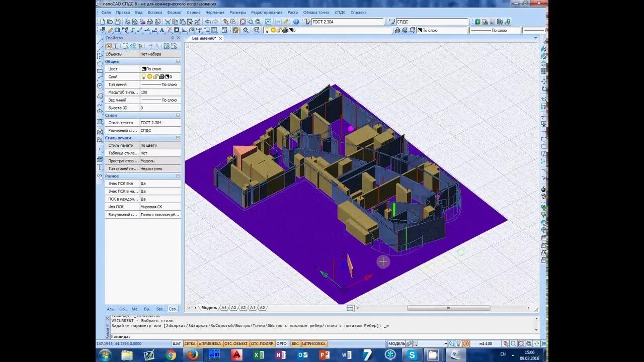Open the Файл menu
The width and height of the screenshot is (644, 362).
[106, 12]
